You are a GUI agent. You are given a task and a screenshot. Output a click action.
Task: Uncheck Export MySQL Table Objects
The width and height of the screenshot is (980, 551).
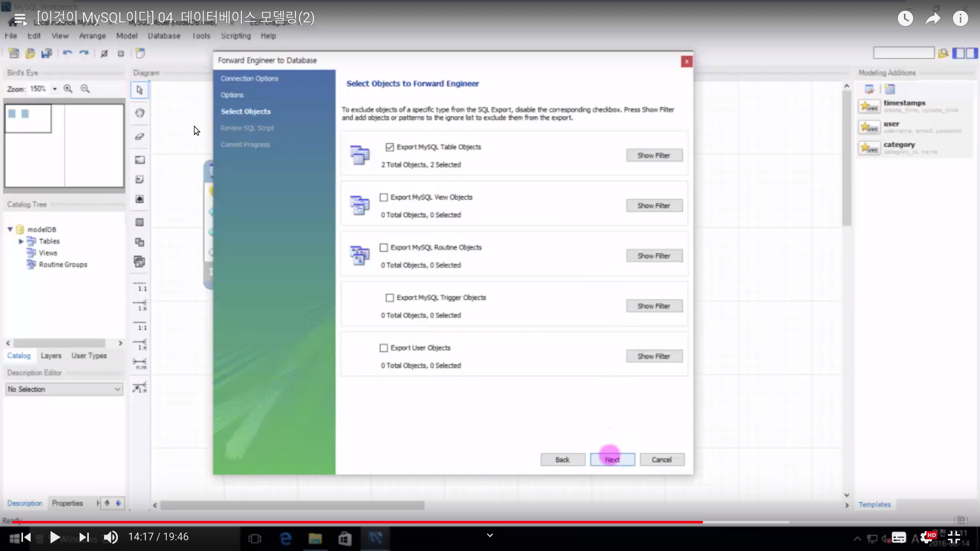click(390, 147)
